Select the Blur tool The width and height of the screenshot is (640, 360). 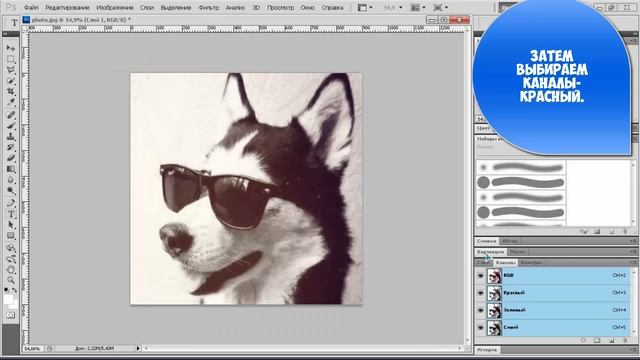(11, 180)
